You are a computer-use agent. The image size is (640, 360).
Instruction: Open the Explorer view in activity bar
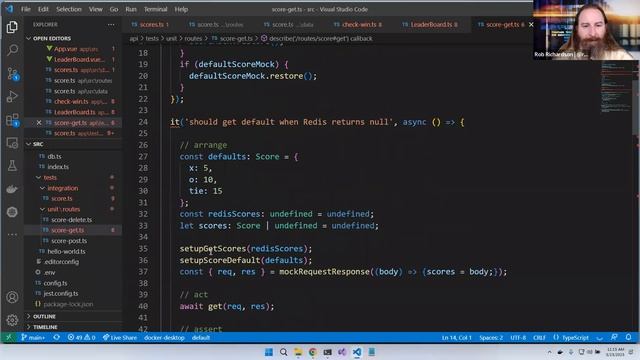12,27
